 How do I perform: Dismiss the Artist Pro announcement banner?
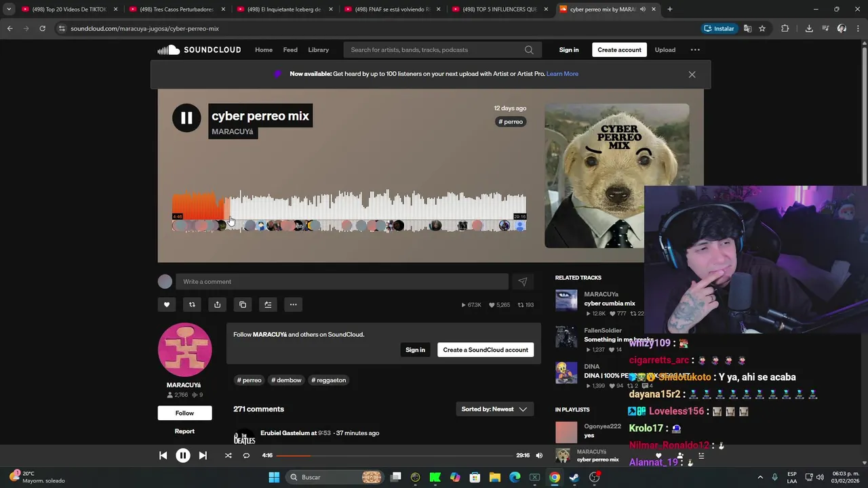[x=692, y=75]
